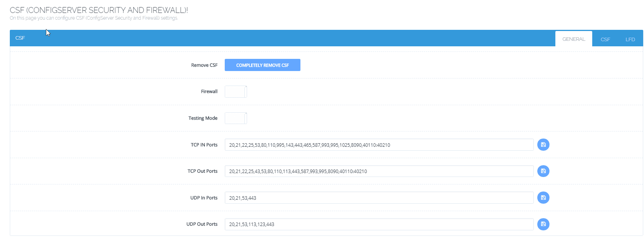Open the LFD tab

coord(630,40)
